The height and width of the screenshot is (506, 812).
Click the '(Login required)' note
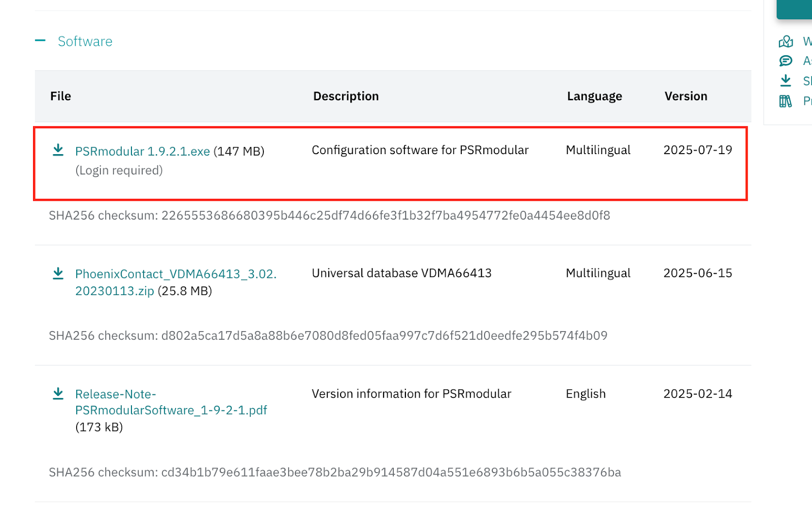(119, 170)
